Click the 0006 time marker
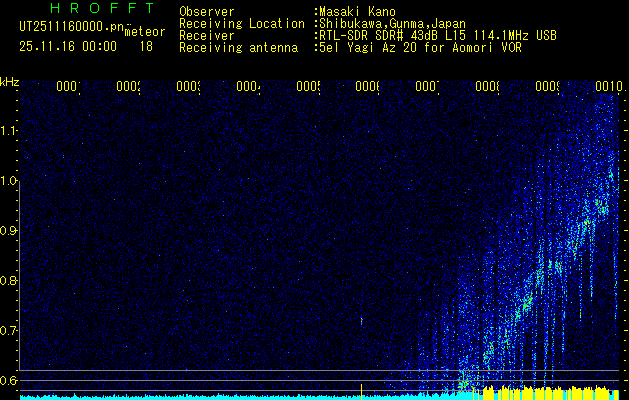Screen dimensions: 629x400 pos(367,86)
